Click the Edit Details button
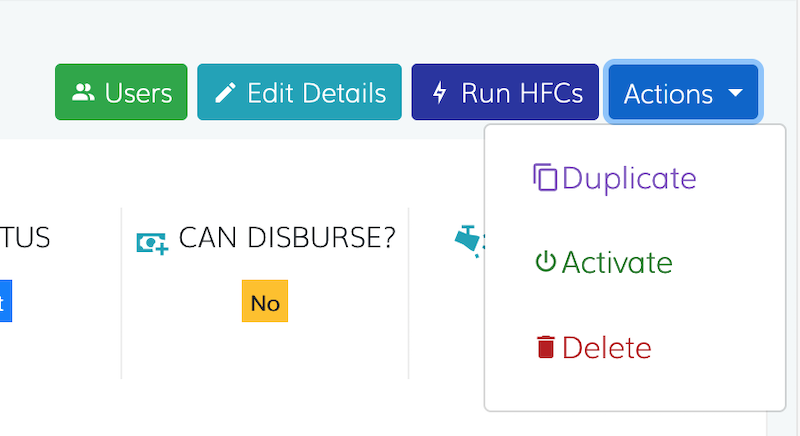The width and height of the screenshot is (800, 436). (x=299, y=92)
